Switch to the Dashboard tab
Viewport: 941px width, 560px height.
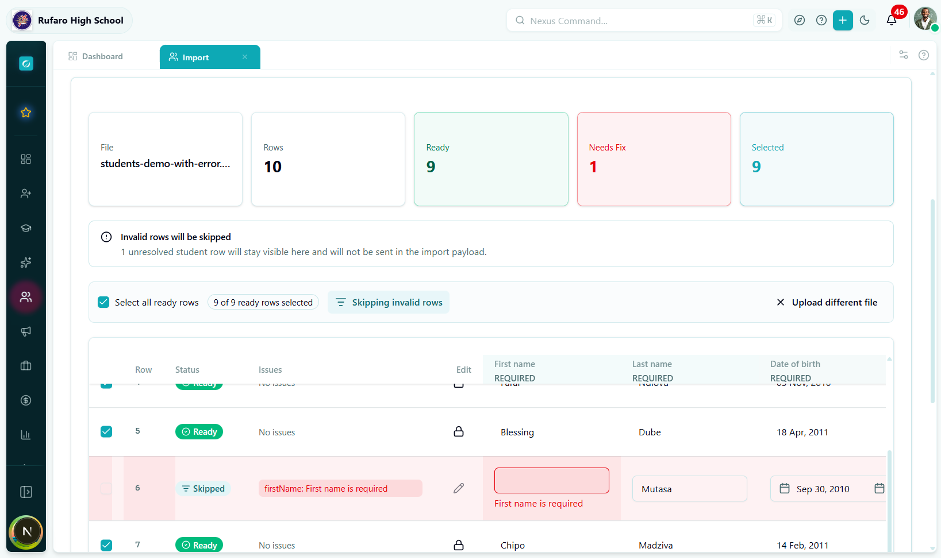click(x=95, y=56)
